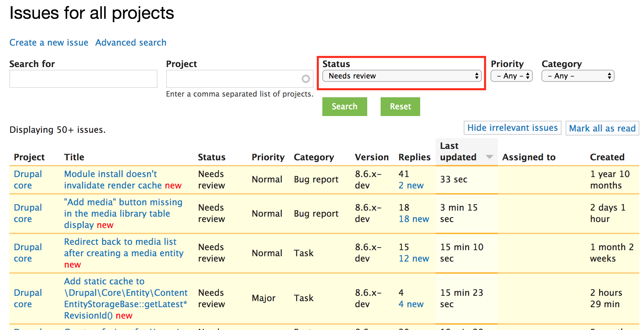Click Mark all as read
The width and height of the screenshot is (644, 330).
(602, 128)
